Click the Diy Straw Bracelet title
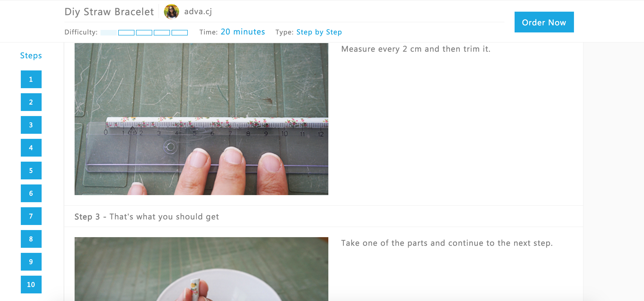 point(109,12)
